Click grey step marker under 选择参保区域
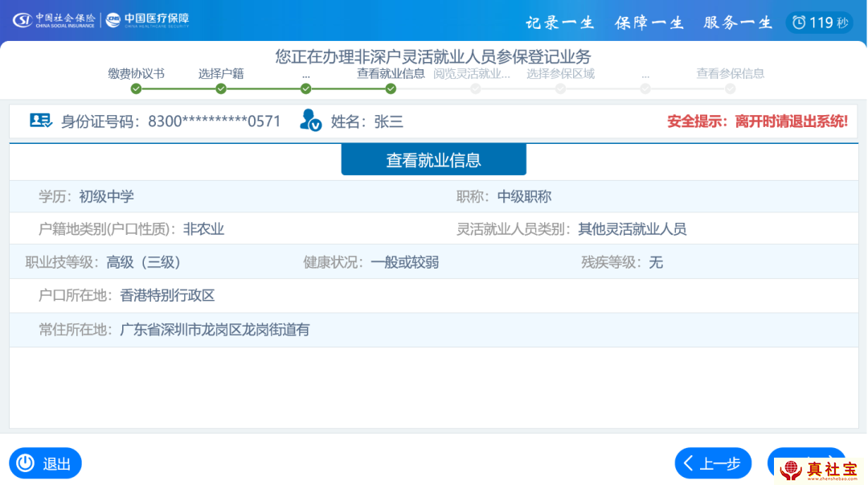The image size is (868, 489). pyautogui.click(x=560, y=88)
